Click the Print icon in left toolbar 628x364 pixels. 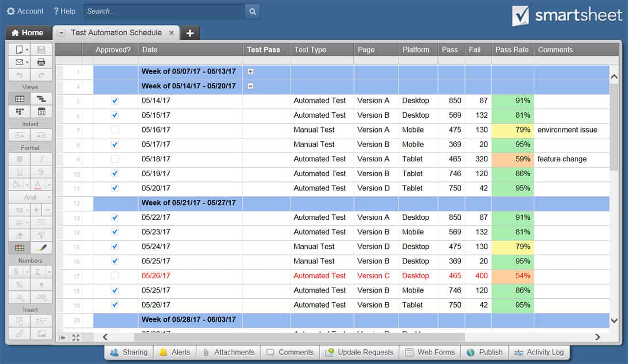point(41,62)
